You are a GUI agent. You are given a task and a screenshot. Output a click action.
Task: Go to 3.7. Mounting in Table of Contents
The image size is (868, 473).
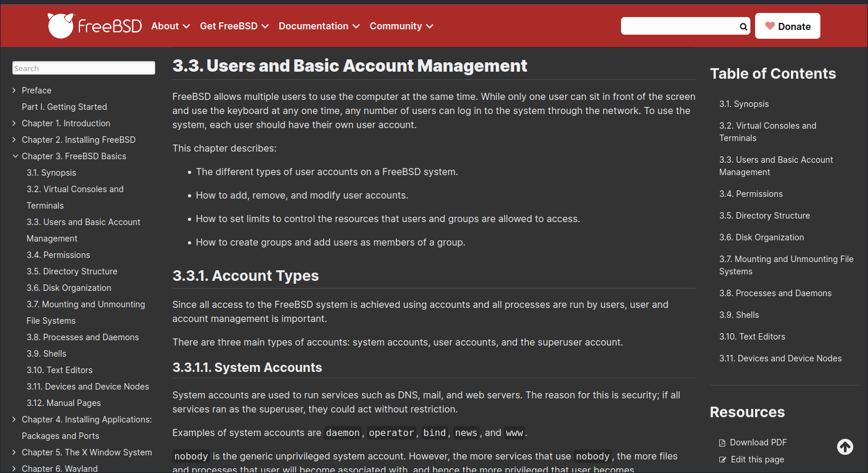(786, 265)
